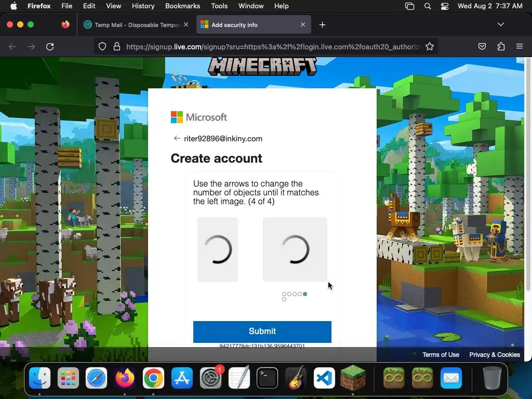Close the Add security info tab
The image size is (532, 399).
(x=303, y=24)
